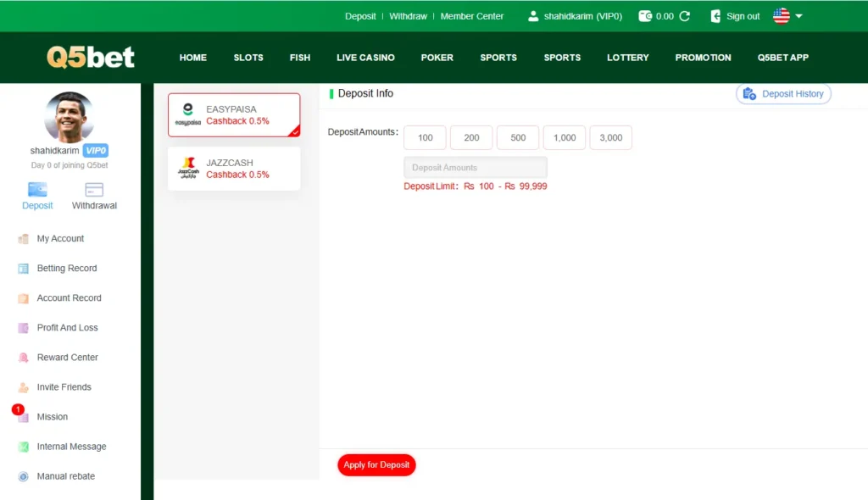This screenshot has height=500, width=868.
Task: Open the Internal Message icon
Action: point(23,446)
